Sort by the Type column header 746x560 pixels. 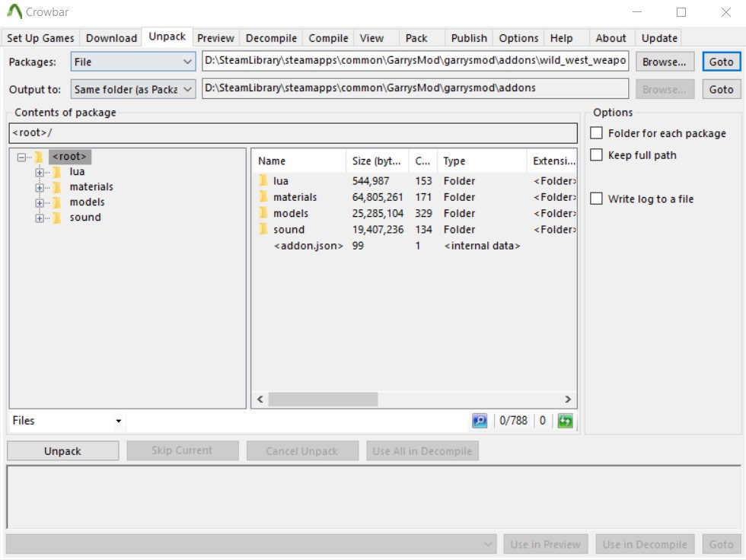tap(483, 161)
